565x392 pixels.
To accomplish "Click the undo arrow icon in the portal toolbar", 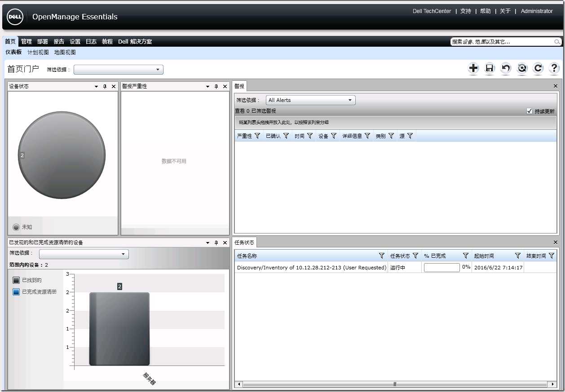I will [506, 68].
